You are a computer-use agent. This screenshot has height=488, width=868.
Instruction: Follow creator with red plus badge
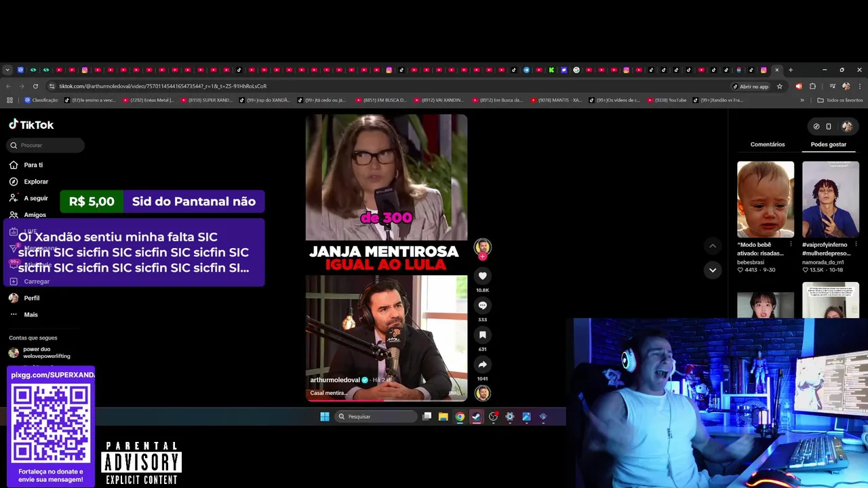coord(482,257)
